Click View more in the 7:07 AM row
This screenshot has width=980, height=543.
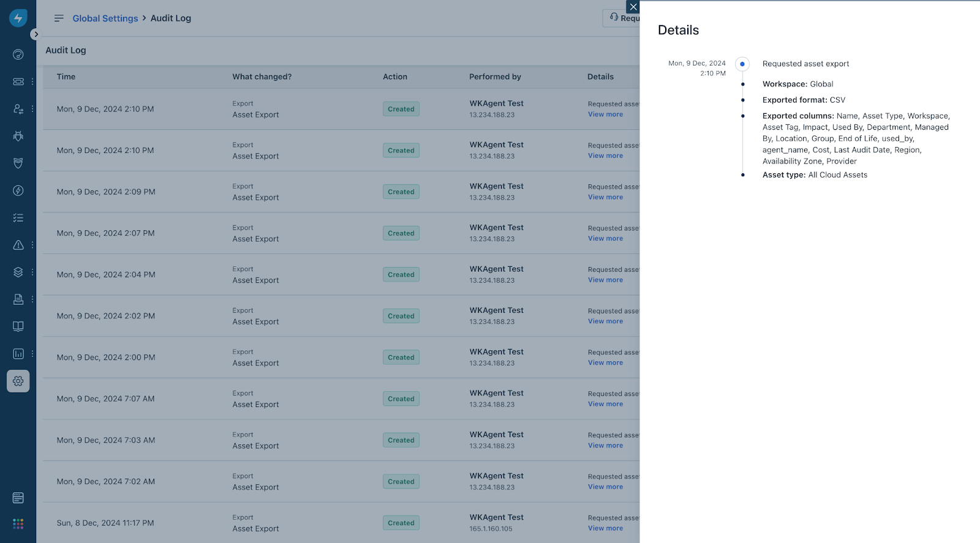605,404
